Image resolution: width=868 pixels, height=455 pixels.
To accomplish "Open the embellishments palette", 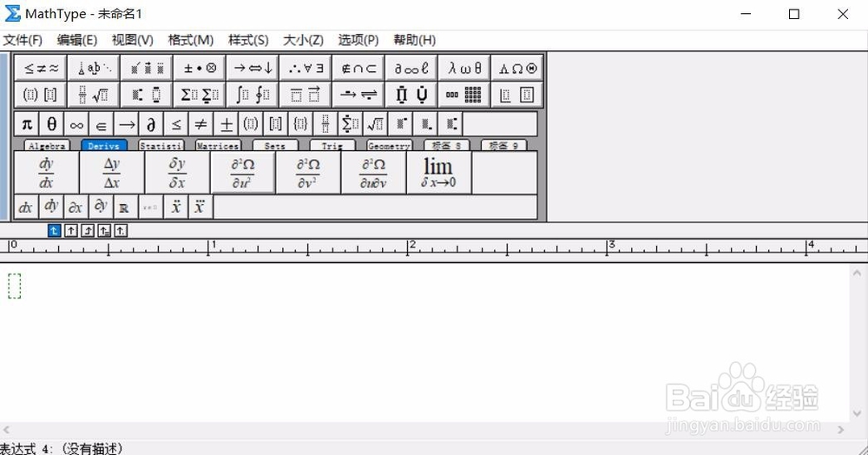I will [x=146, y=68].
